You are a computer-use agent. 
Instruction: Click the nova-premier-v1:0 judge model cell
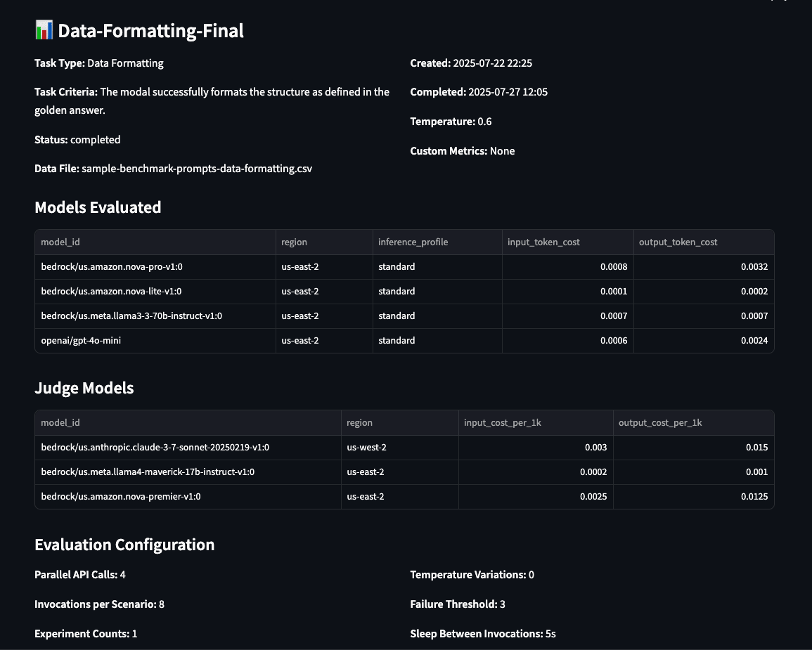(x=121, y=497)
